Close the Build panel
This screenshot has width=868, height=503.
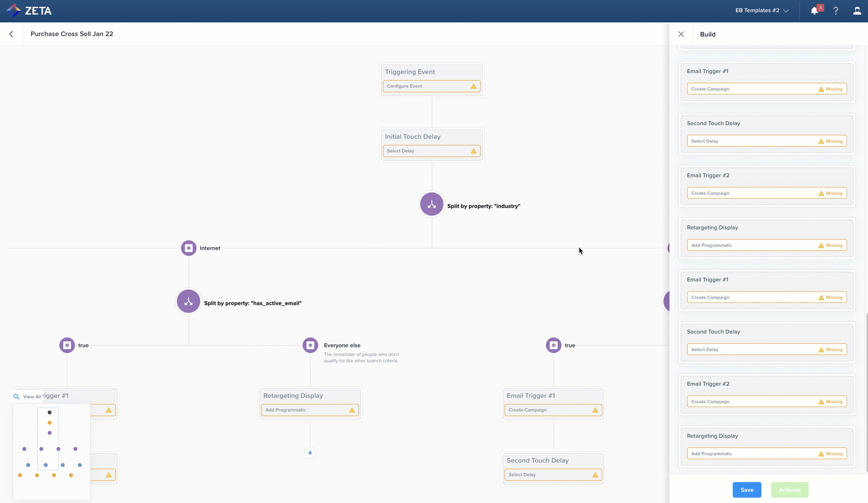[681, 34]
